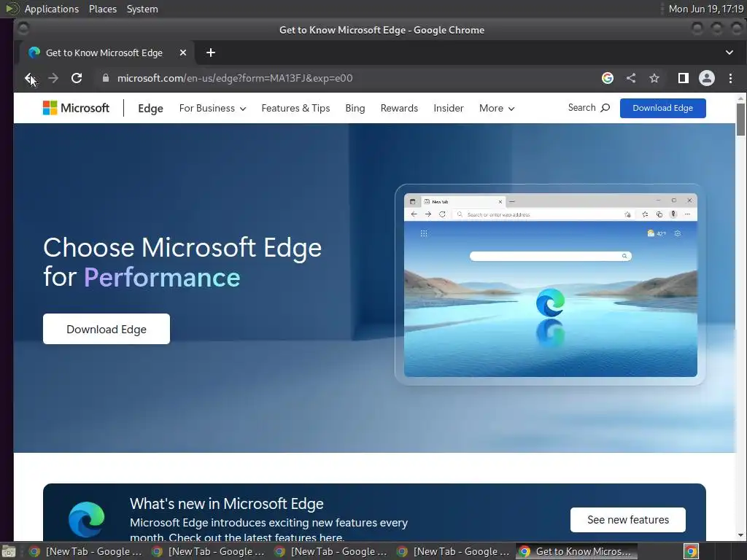Switch to the Get to Know Micros... taskbar window
Screen dimensions: 747x560
coord(576,551)
